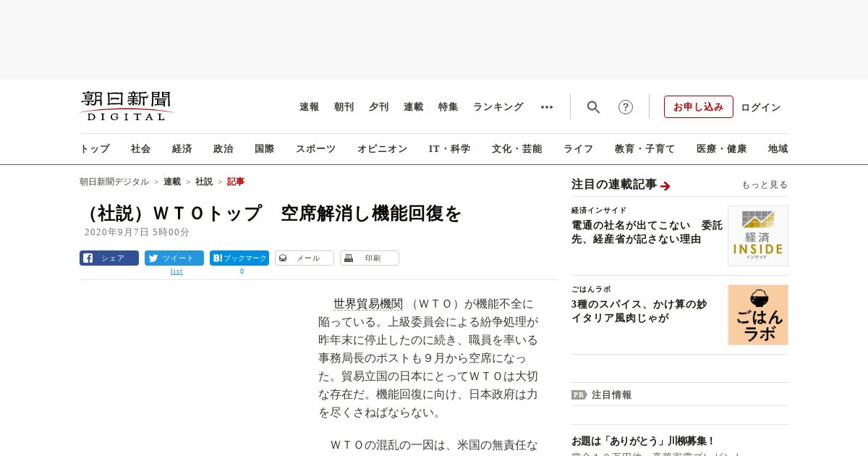Open お題は「ありがとう」川柳募集 link
Image resolution: width=868 pixels, height=456 pixels.
pos(643,441)
